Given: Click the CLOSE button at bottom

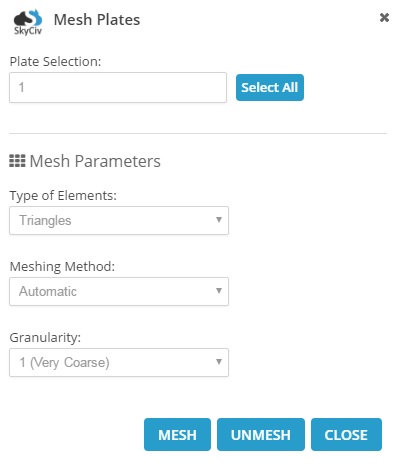Looking at the screenshot, I should (346, 435).
